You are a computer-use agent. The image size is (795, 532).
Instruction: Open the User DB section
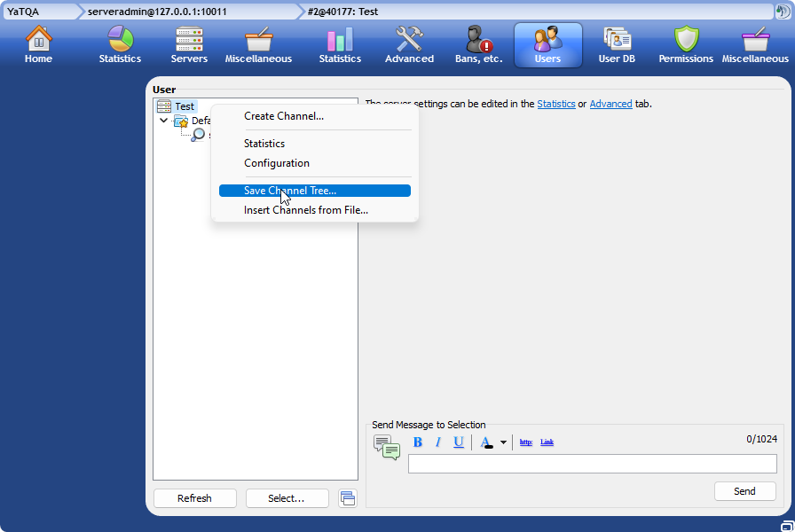click(x=616, y=44)
